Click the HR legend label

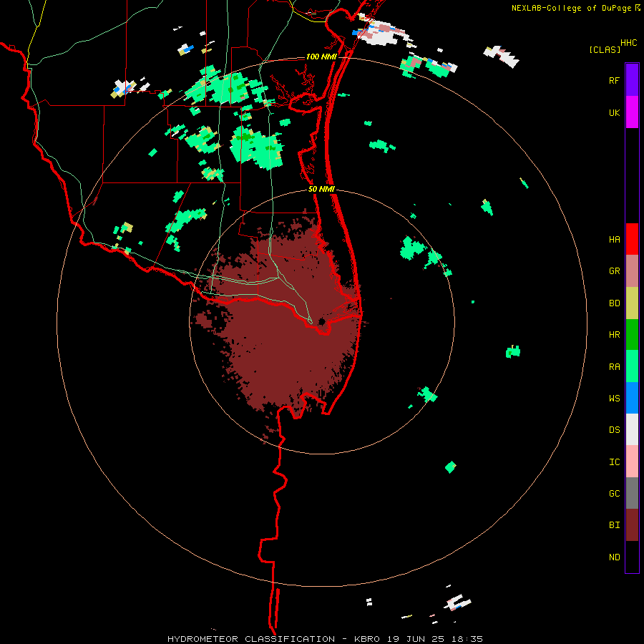614,335
